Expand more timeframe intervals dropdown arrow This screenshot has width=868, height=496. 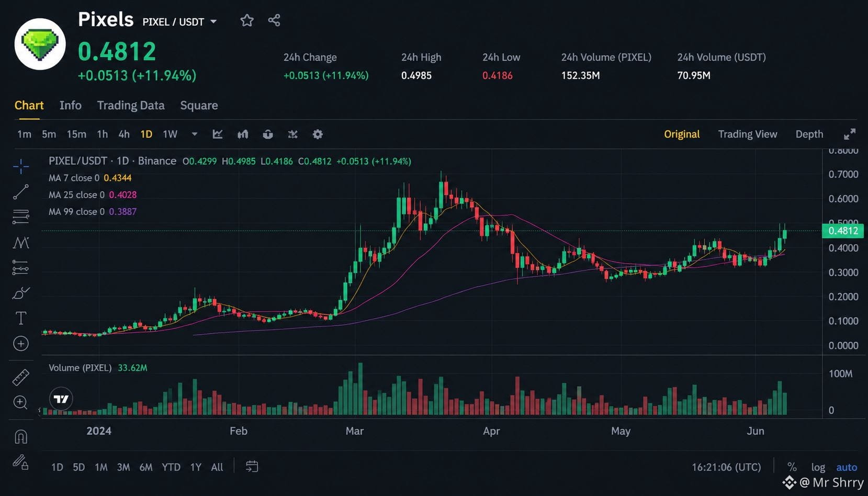195,134
